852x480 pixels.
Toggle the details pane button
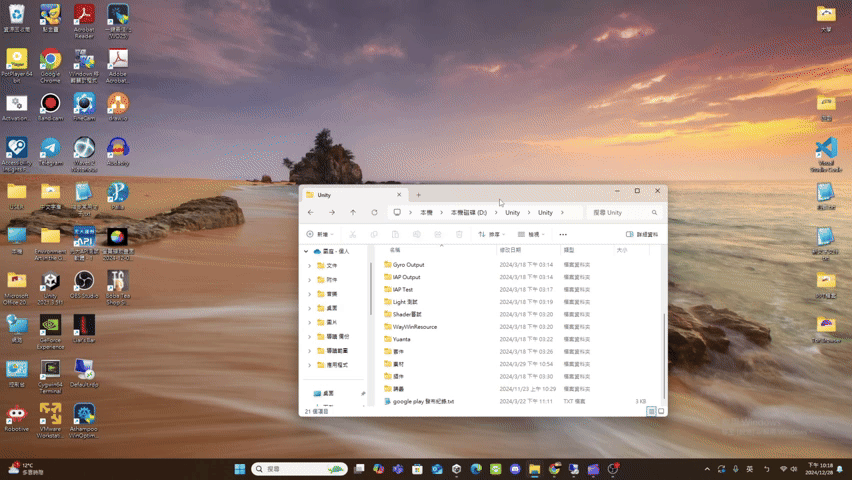642,234
